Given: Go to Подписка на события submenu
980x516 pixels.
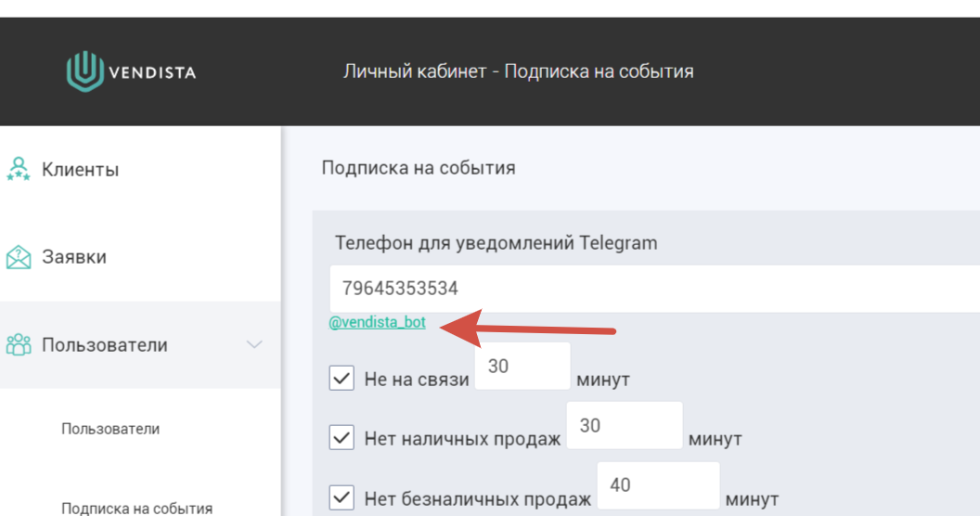Looking at the screenshot, I should tap(136, 508).
